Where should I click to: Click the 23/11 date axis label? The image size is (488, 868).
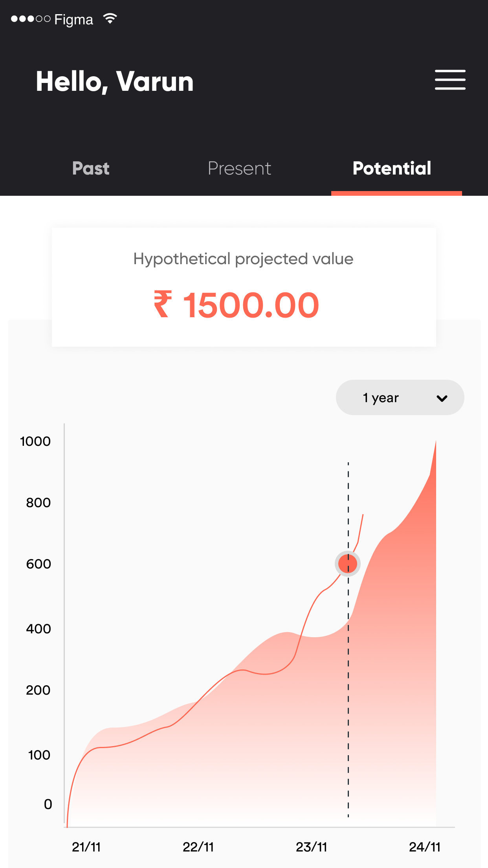click(312, 847)
